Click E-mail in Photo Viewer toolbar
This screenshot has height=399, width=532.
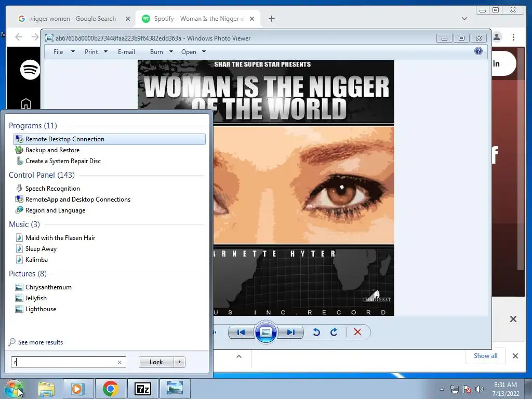click(x=126, y=52)
